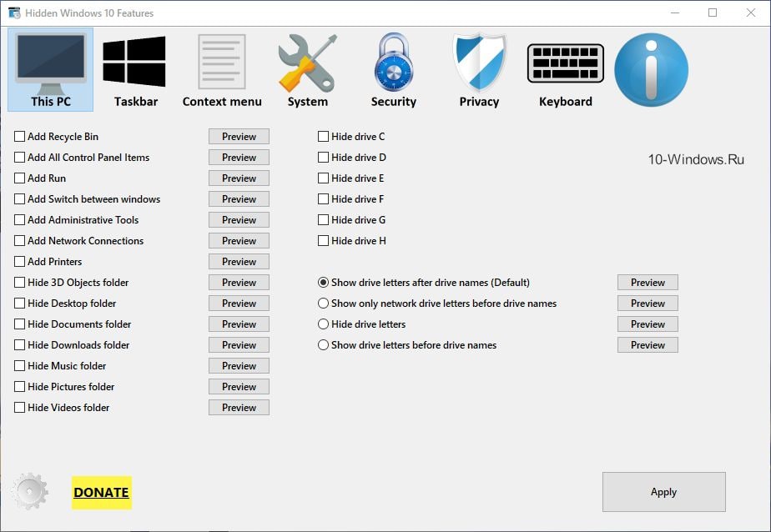This screenshot has width=771, height=532.
Task: Open the This PC monitor icon section
Action: (51, 69)
